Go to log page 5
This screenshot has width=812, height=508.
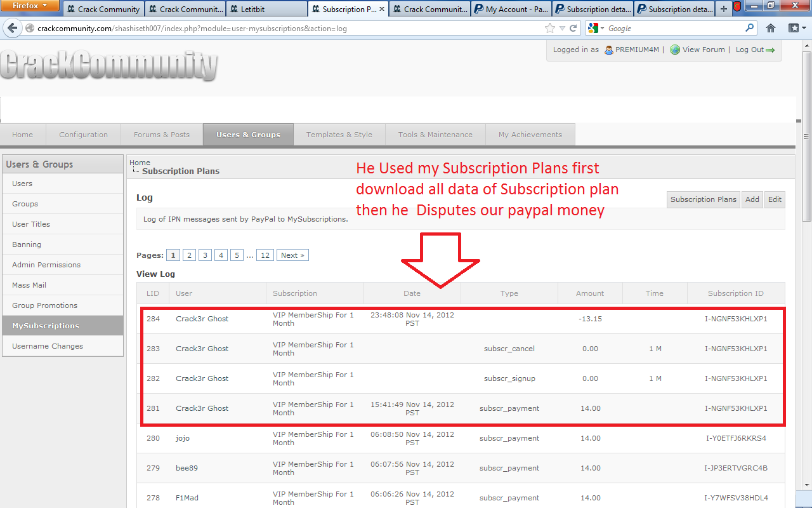[237, 255]
